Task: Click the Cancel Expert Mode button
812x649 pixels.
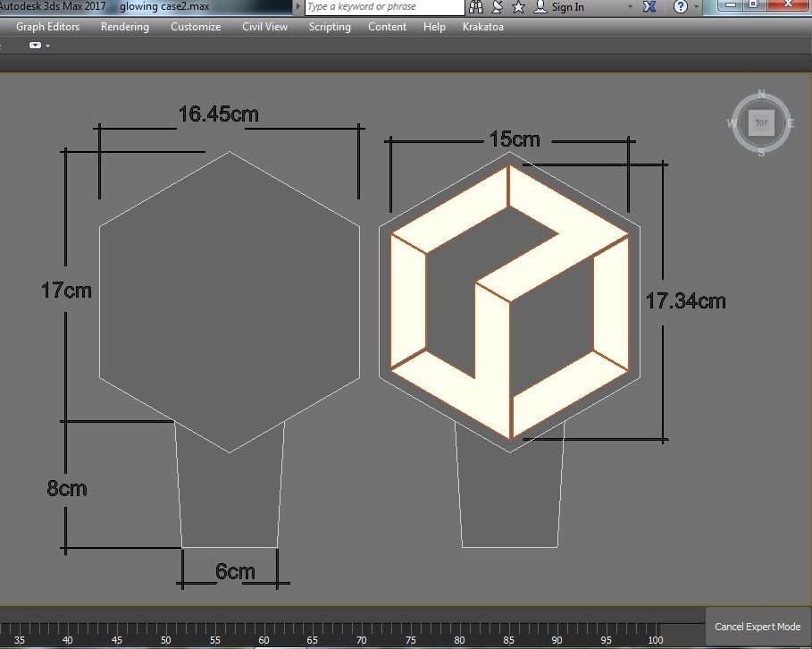Action: pyautogui.click(x=758, y=626)
